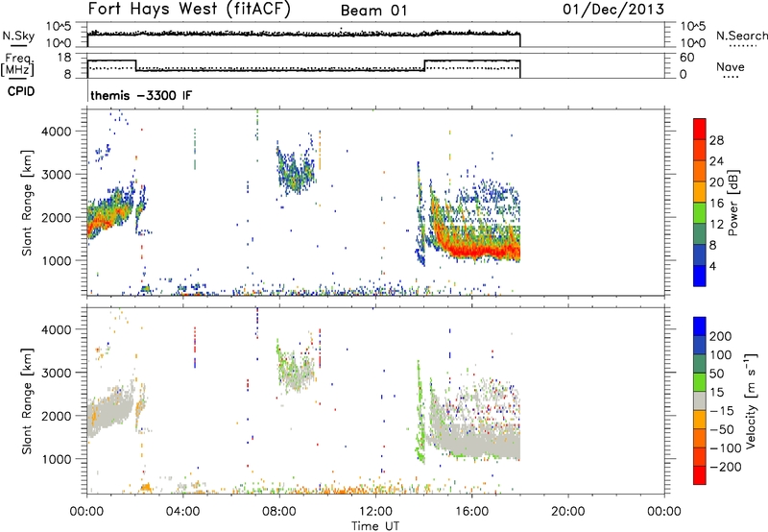This screenshot has height=532, width=768.
Task: Select the "12" tick on power color bar
Action: coord(716,225)
